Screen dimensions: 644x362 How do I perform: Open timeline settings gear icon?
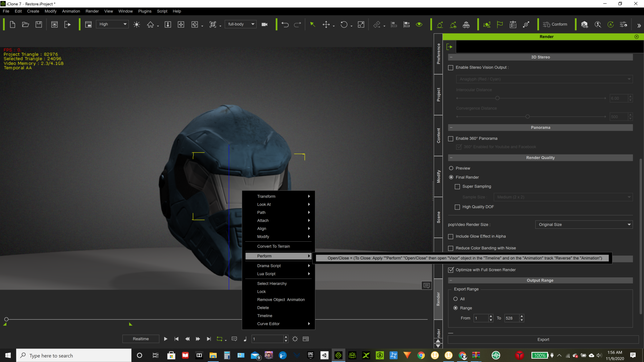(295, 339)
